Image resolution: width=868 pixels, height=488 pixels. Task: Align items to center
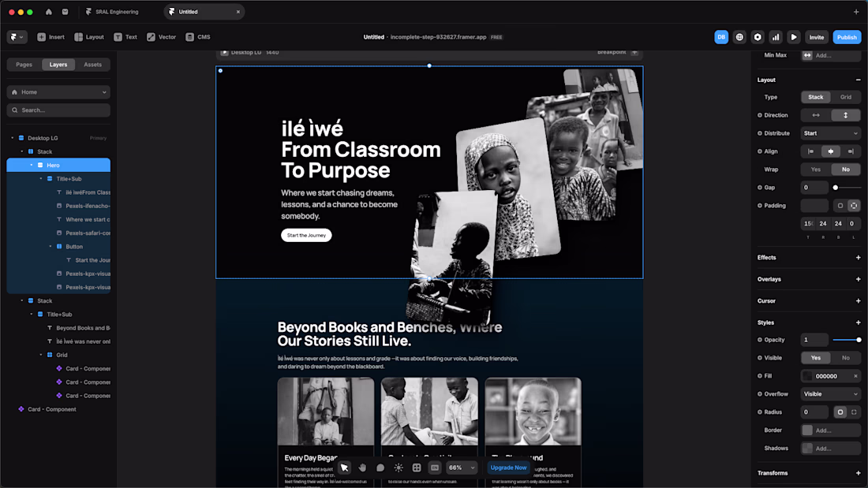[x=830, y=151]
